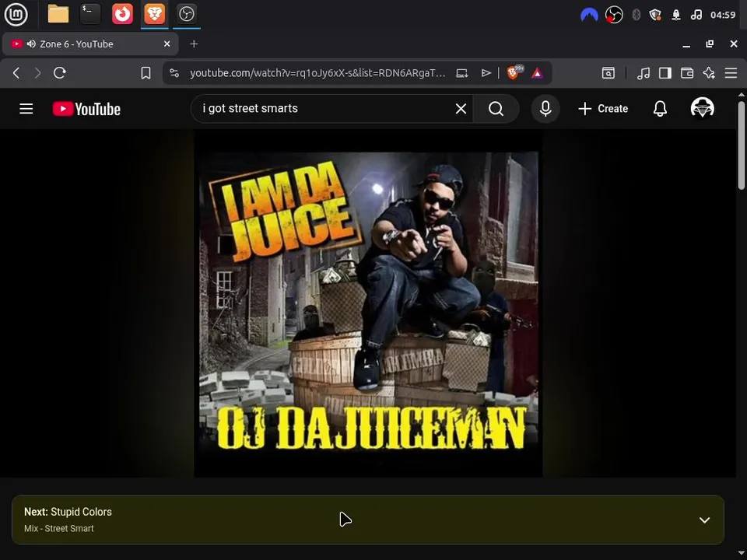Go to YouTube home via logo
This screenshot has width=747, height=560.
coord(86,109)
